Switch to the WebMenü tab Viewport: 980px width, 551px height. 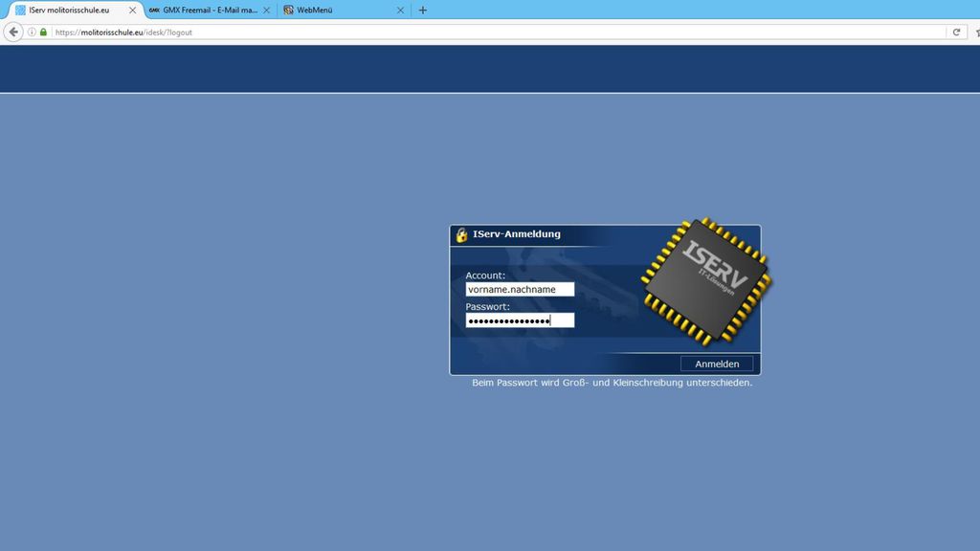tap(344, 10)
